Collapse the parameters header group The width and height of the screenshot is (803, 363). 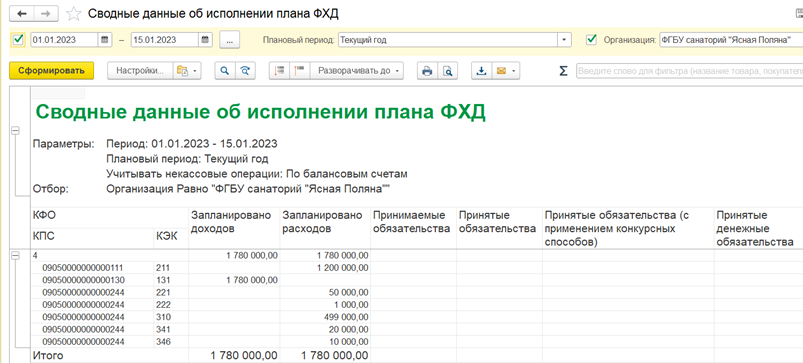(15, 131)
